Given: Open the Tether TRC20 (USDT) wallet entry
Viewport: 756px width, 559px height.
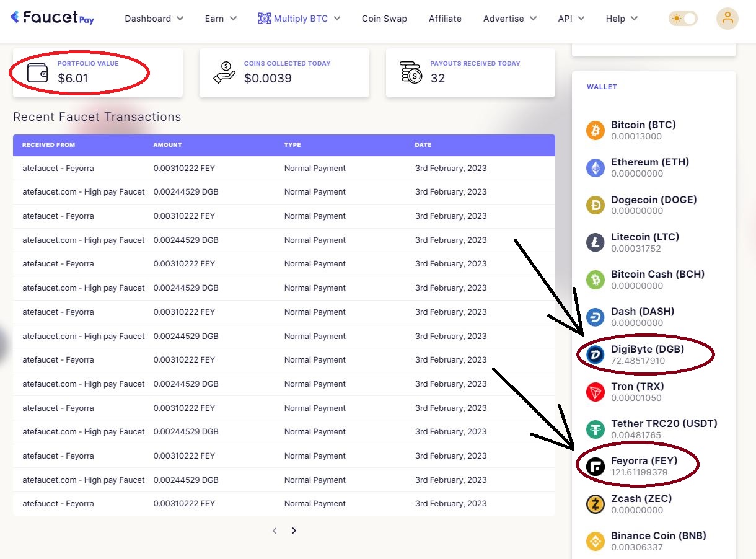Looking at the screenshot, I should (654, 429).
